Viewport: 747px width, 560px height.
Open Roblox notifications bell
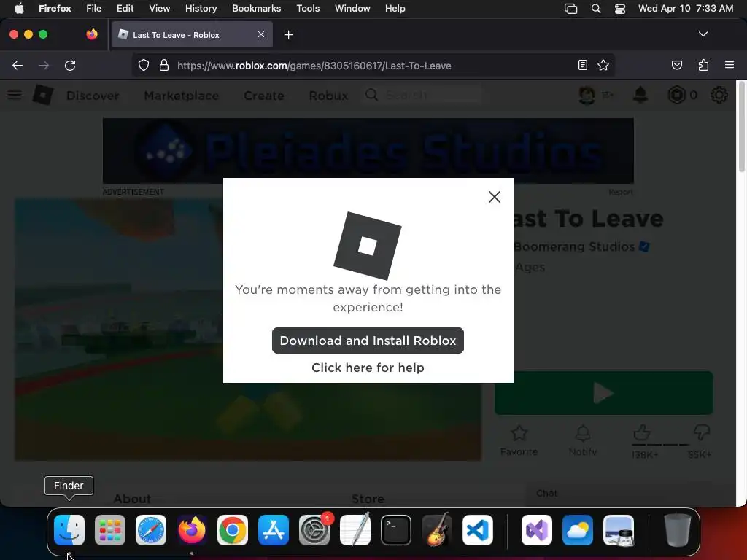click(640, 95)
